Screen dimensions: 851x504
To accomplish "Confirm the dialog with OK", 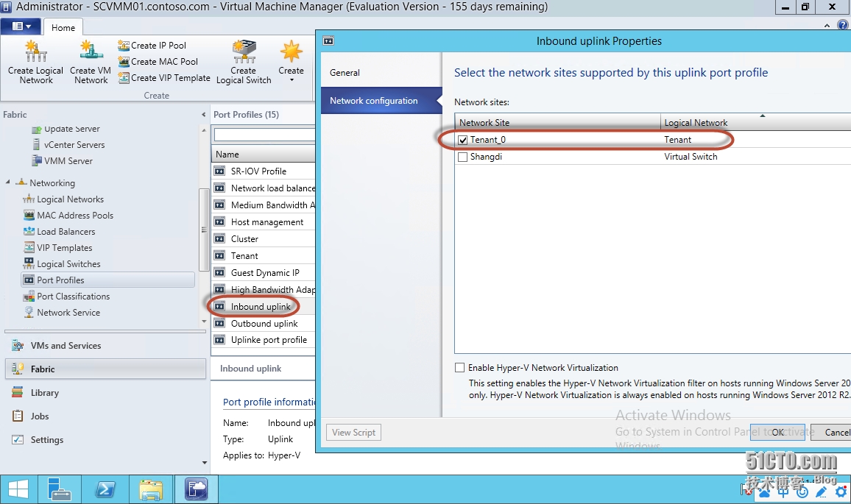I will 777,433.
